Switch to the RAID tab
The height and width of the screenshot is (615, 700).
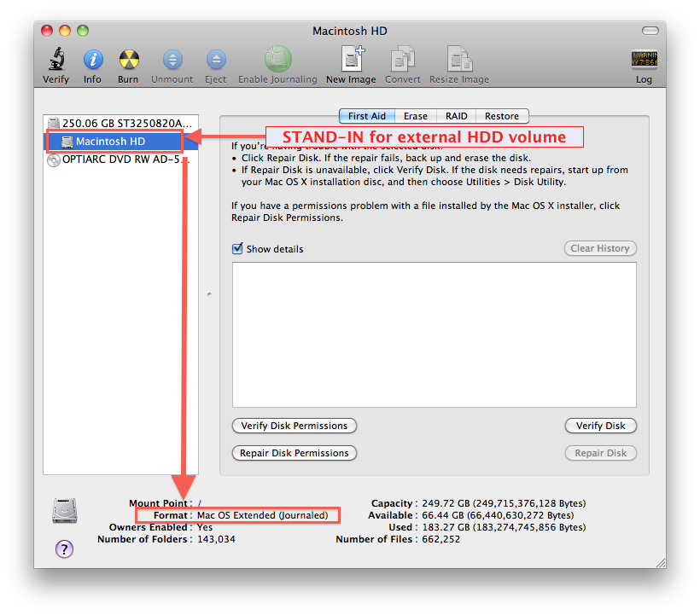click(456, 116)
